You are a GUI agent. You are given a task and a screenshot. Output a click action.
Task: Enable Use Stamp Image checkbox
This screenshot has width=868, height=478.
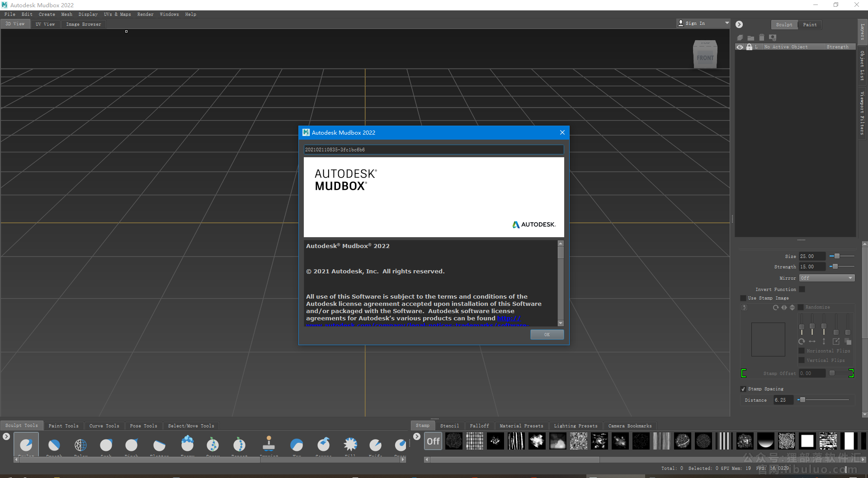point(743,298)
